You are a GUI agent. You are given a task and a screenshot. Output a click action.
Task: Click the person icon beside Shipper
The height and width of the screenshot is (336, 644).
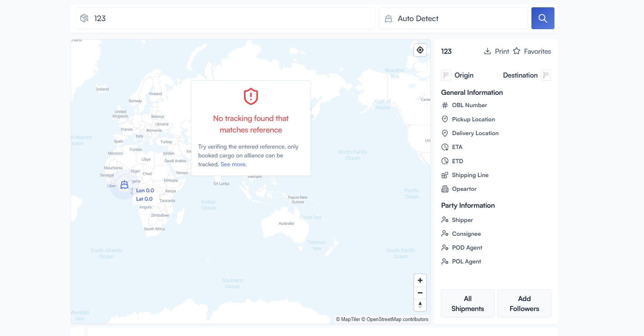coord(445,220)
